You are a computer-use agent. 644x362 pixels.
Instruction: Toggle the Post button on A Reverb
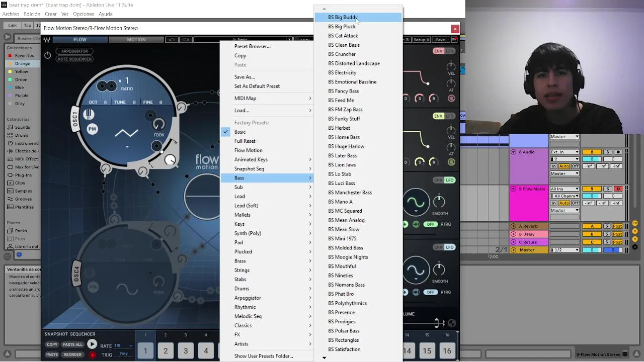click(x=617, y=226)
